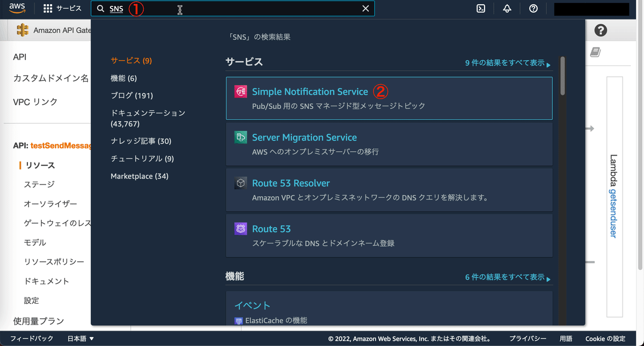Click the testSendMessage API name link
Image resolution: width=644 pixels, height=346 pixels.
(x=61, y=145)
